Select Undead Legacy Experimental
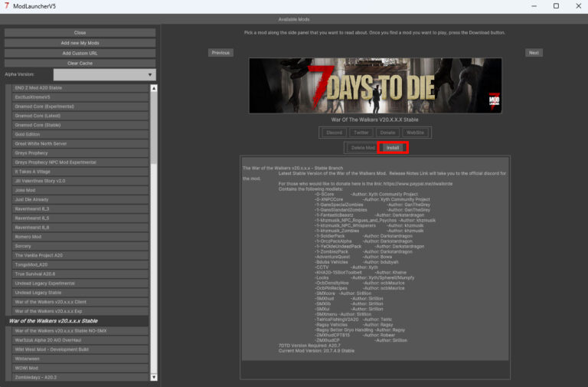588x387 pixels. pyautogui.click(x=80, y=284)
